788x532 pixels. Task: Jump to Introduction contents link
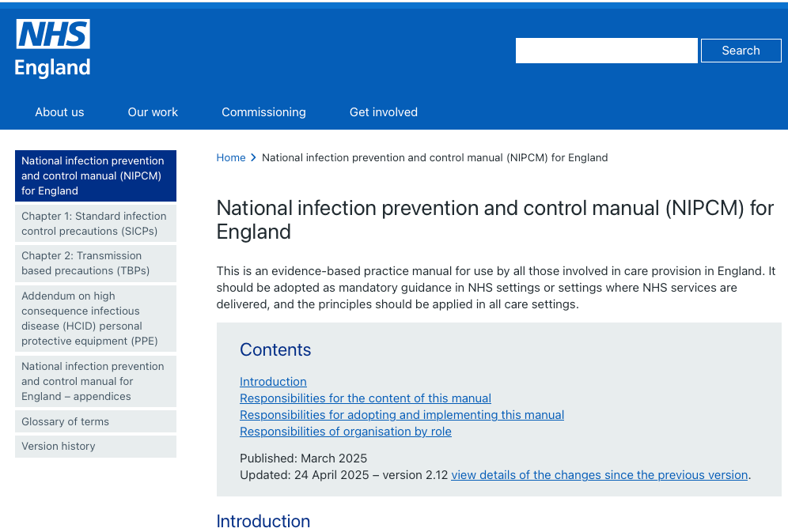(273, 382)
